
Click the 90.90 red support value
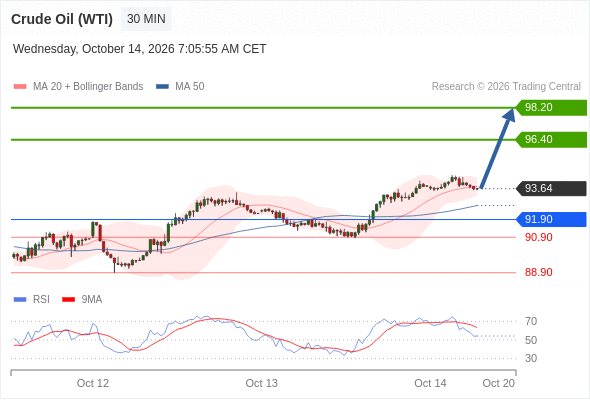538,237
